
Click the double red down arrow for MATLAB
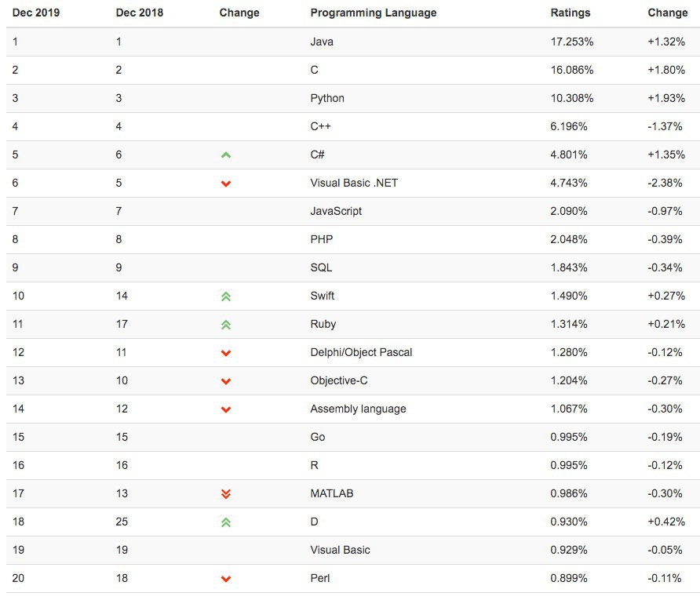click(x=226, y=494)
